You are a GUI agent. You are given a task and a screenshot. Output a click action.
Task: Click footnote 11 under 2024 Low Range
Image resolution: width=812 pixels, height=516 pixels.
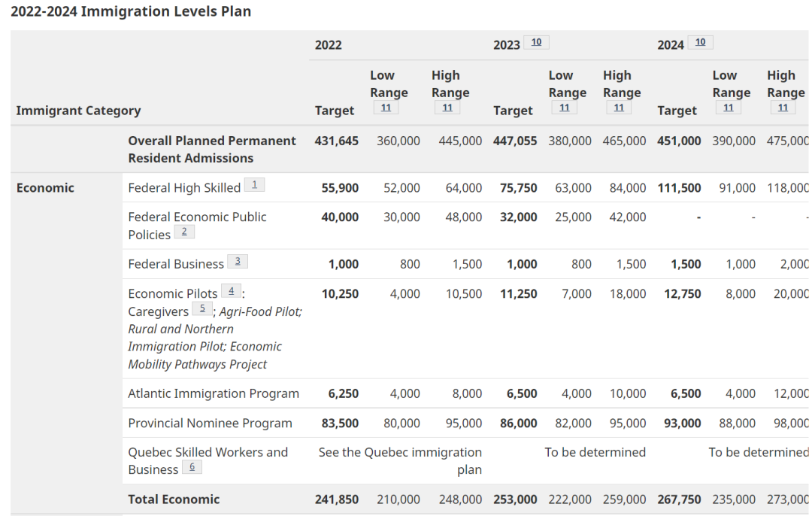pyautogui.click(x=728, y=108)
